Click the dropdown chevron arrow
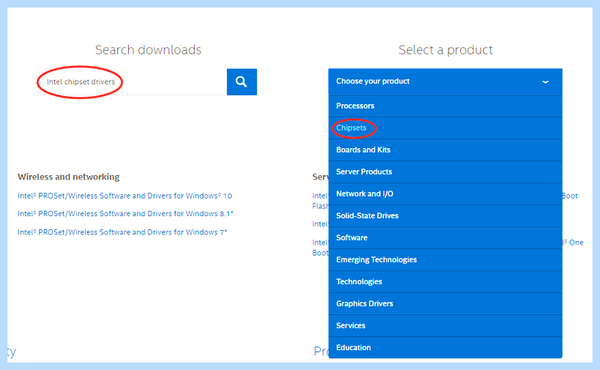600x370 pixels. point(545,82)
